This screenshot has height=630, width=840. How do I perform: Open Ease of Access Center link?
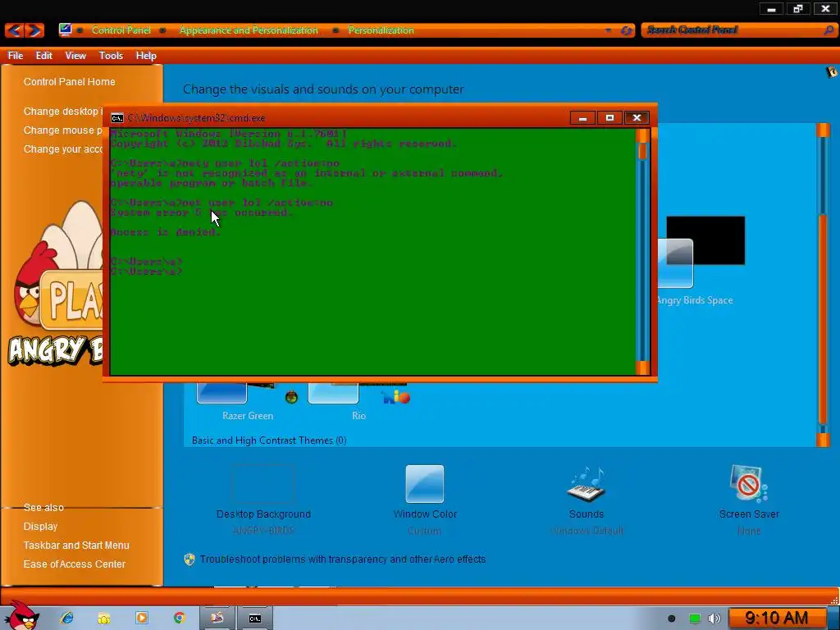point(74,564)
